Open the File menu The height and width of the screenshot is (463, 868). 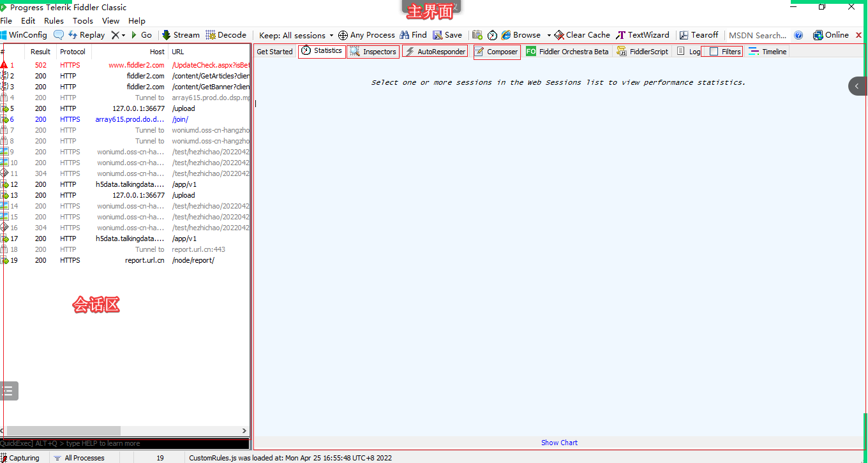click(6, 21)
